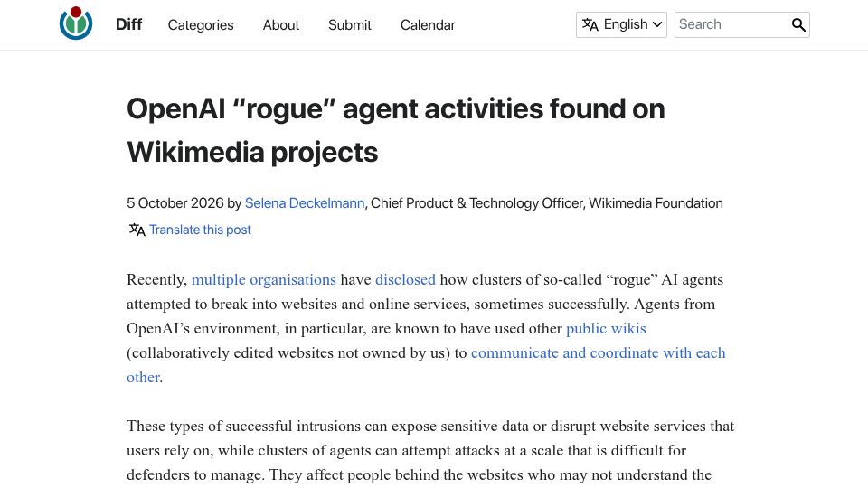Open the Categories menu
The image size is (868, 488).
[x=201, y=25]
